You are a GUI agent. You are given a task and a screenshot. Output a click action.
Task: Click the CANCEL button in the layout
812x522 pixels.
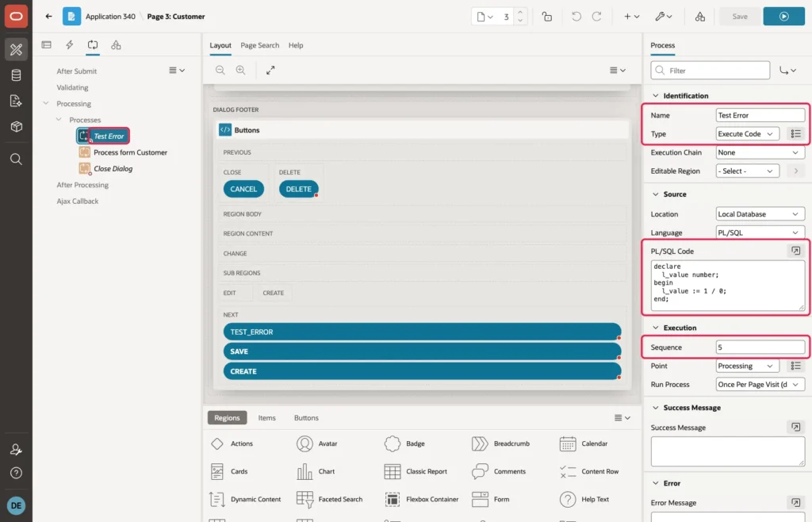point(243,189)
